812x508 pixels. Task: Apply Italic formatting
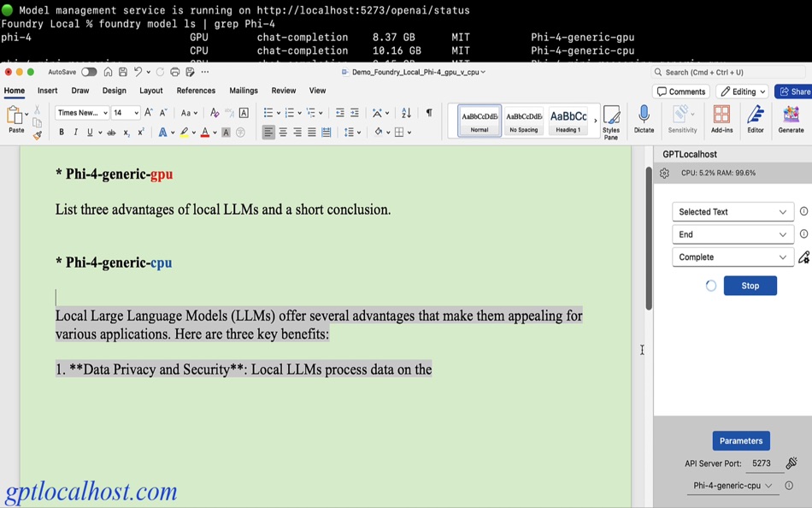pyautogui.click(x=75, y=133)
